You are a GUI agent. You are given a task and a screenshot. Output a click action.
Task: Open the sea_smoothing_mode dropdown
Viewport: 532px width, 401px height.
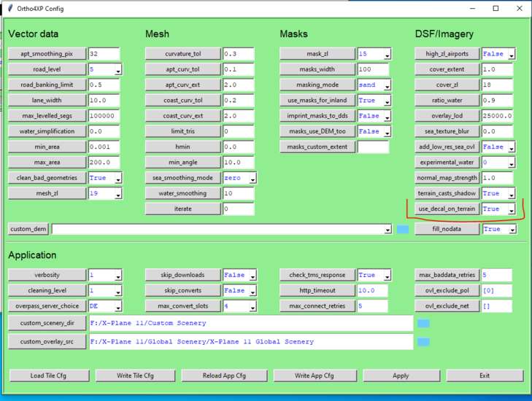pyautogui.click(x=252, y=179)
